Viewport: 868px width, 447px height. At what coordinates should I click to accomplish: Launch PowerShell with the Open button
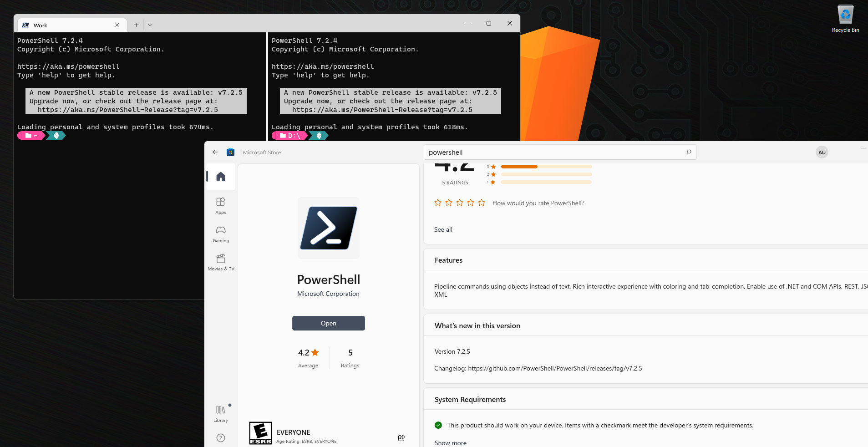pyautogui.click(x=328, y=323)
